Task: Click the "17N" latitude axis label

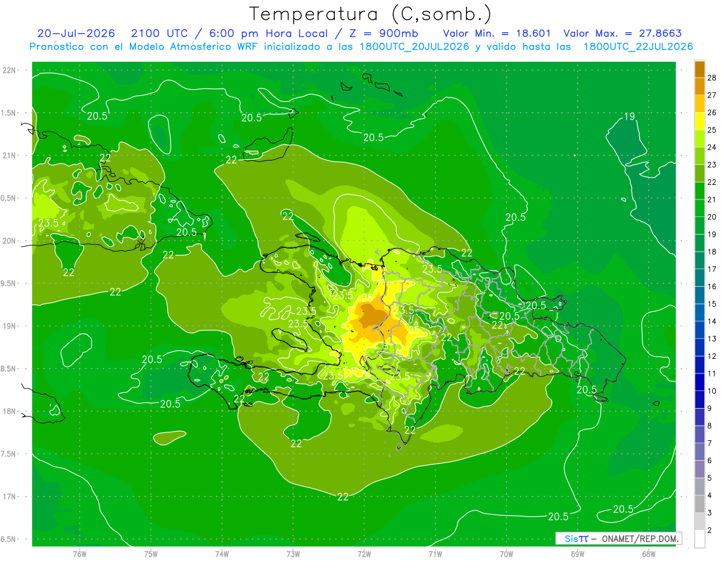Action: pyautogui.click(x=10, y=497)
